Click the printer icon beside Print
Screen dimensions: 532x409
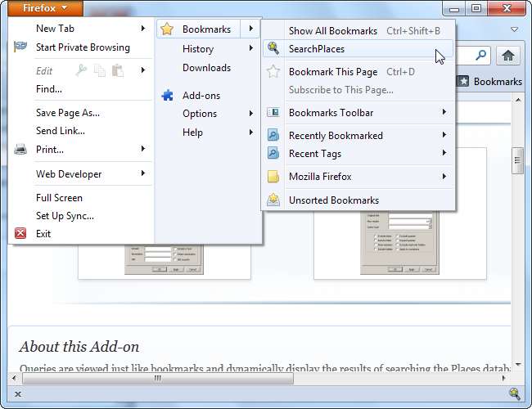point(20,149)
